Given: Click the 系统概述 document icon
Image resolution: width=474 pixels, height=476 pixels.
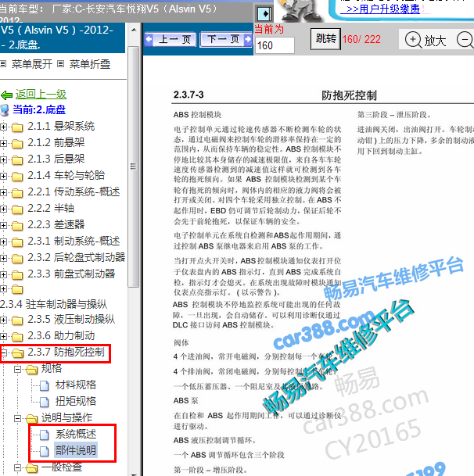Looking at the screenshot, I should pos(45,435).
